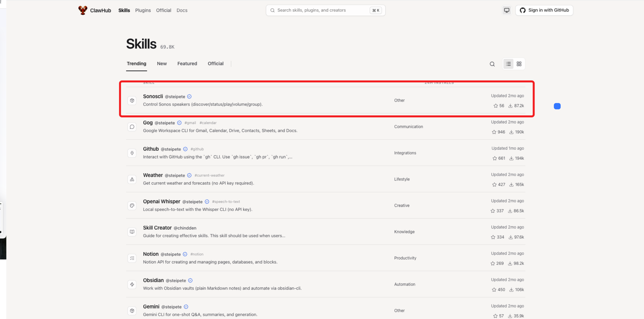Click the Productivity category label

pos(405,258)
